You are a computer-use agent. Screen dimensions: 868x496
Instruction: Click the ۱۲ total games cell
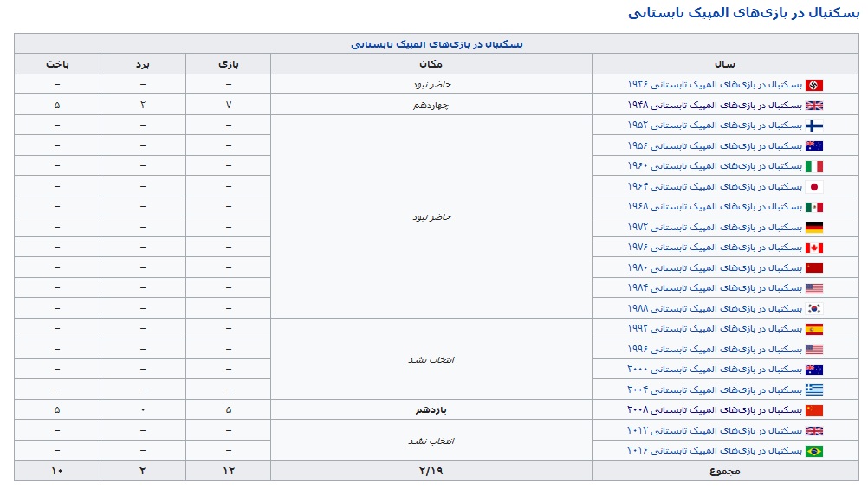point(229,471)
